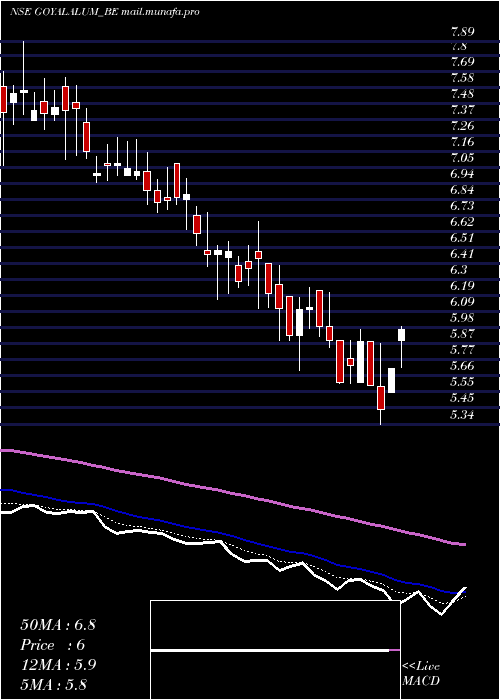
Task: Click the 7.58 price axis label
Action: click(462, 78)
